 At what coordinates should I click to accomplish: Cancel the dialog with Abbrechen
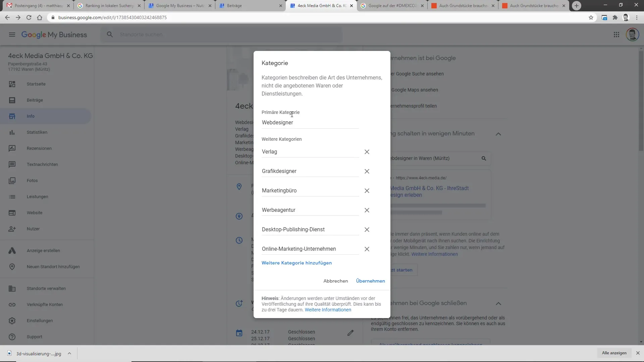point(335,281)
